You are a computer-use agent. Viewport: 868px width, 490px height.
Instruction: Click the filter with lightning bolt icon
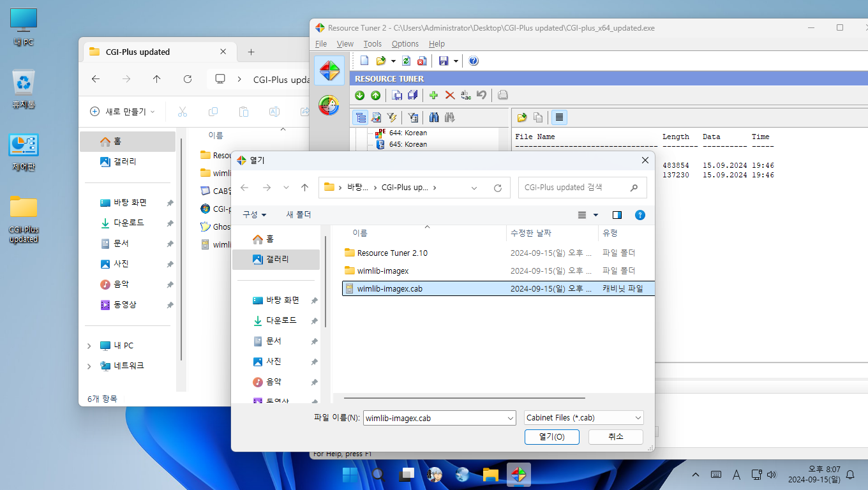392,117
